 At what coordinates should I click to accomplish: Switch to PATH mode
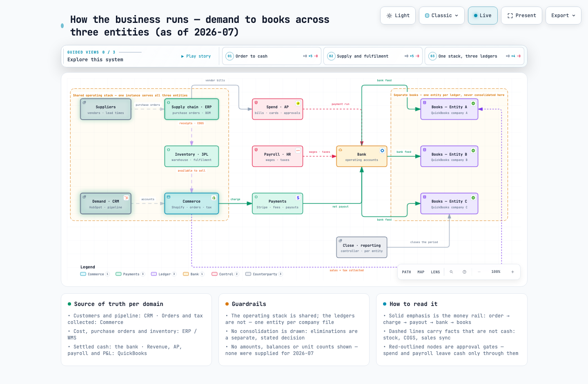tap(406, 272)
